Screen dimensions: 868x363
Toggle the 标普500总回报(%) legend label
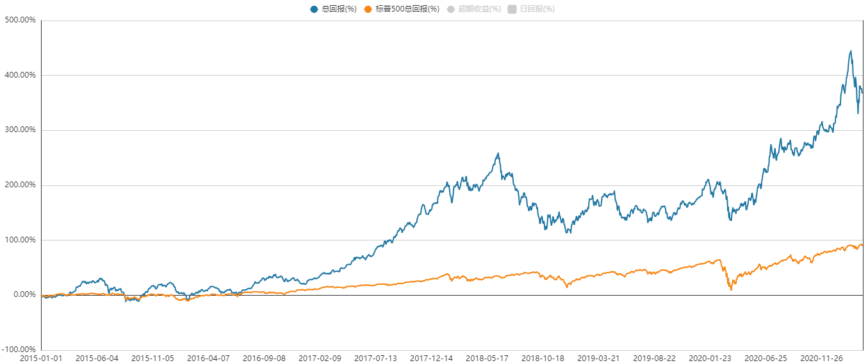point(406,9)
